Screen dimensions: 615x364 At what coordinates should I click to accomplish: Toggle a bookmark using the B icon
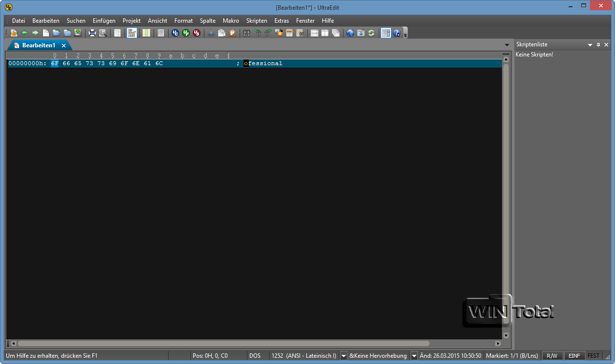(278, 32)
